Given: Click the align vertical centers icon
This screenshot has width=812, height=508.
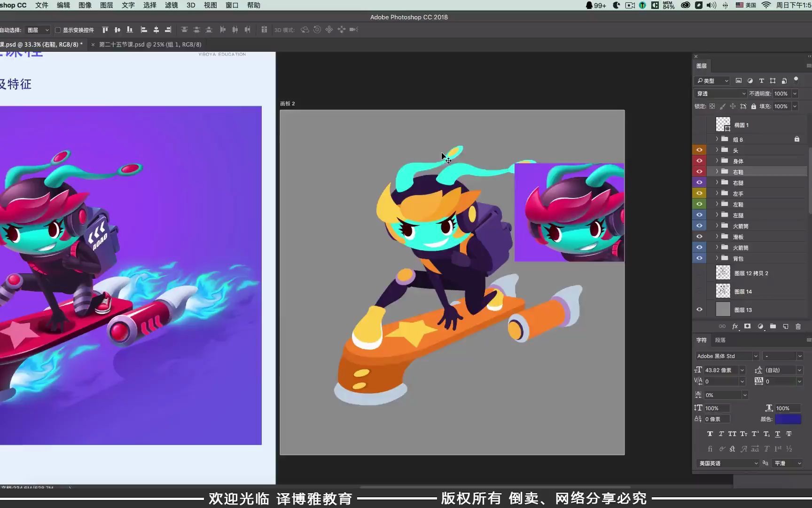Looking at the screenshot, I should pos(117,30).
